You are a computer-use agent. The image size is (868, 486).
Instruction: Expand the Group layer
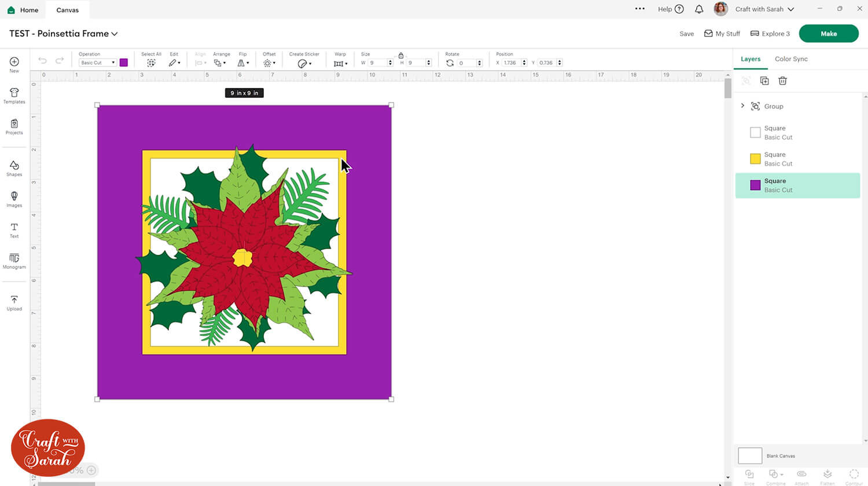[x=742, y=106]
